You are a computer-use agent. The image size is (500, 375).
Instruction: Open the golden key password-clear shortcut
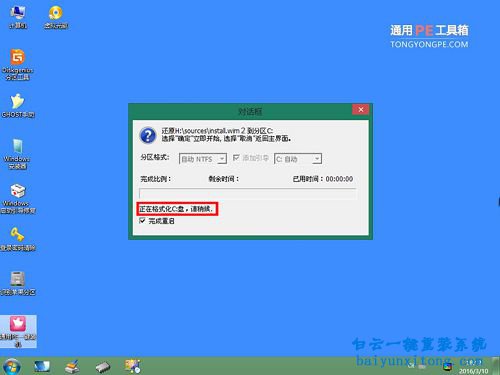click(18, 239)
